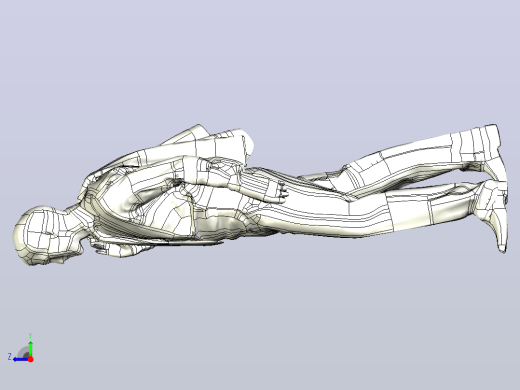Click the green Y axis arrow on the triad
520x390 pixels.
pyautogui.click(x=30, y=348)
